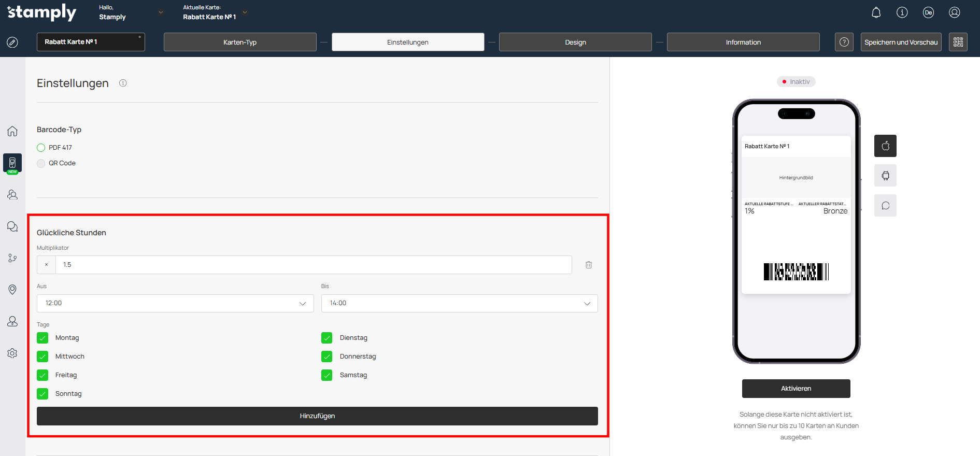Expand the Aus start time dropdown
This screenshot has height=456, width=980.
175,303
